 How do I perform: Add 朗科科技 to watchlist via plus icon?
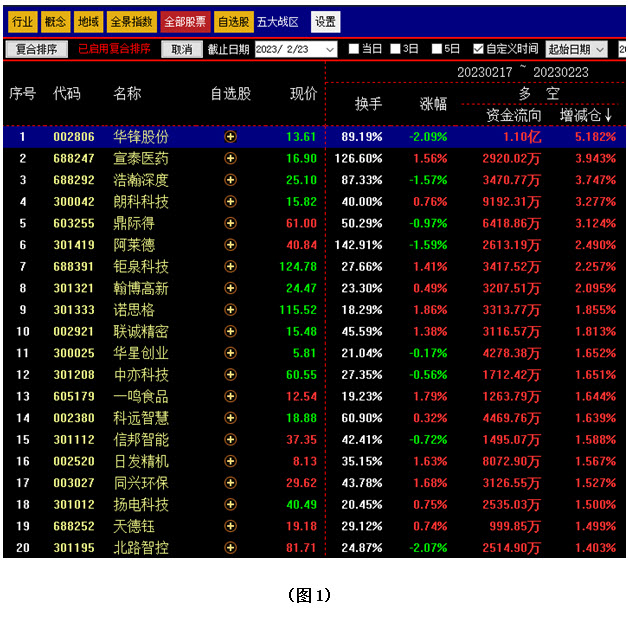click(x=230, y=202)
